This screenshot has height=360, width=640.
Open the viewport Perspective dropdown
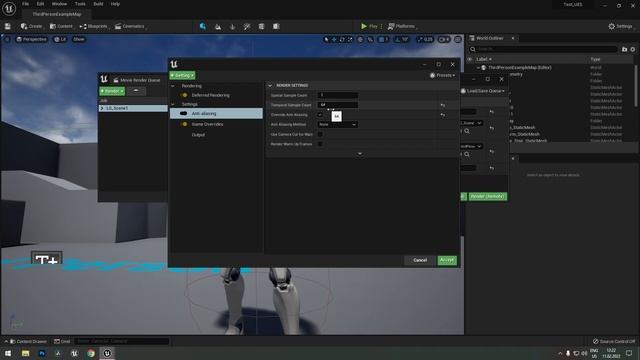pos(31,39)
